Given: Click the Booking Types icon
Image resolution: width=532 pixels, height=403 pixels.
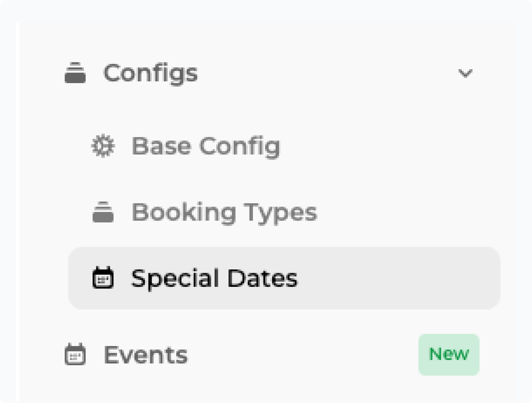Looking at the screenshot, I should click(103, 212).
